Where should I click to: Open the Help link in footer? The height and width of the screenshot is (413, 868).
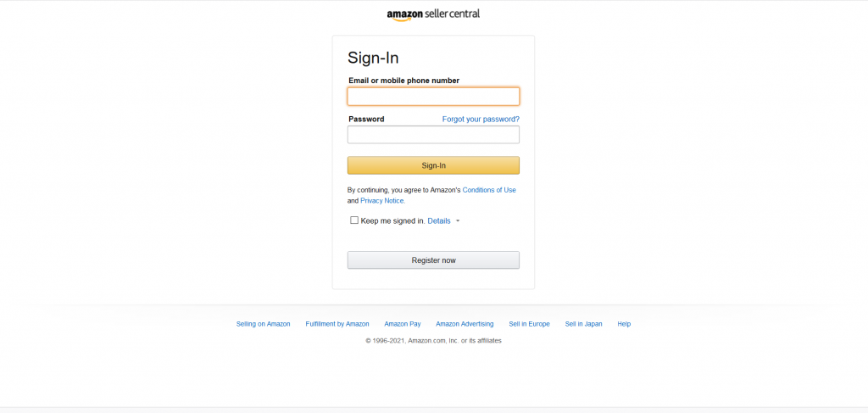[x=624, y=324]
